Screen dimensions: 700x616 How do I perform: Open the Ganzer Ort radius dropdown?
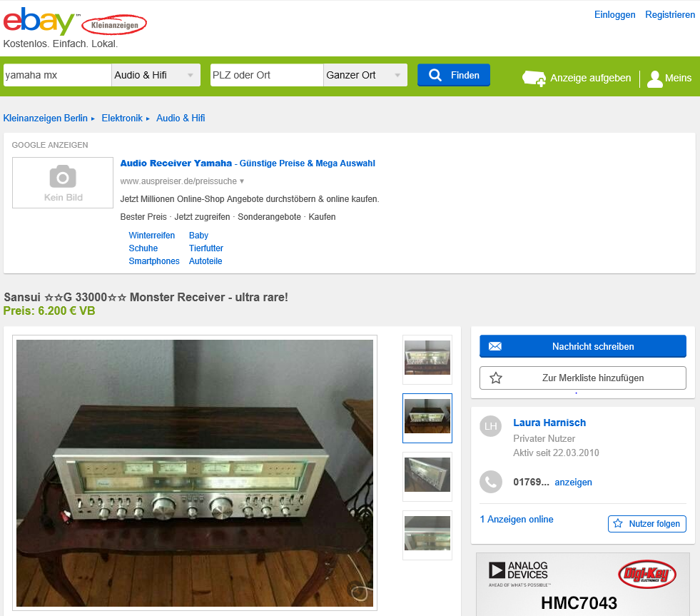point(365,75)
